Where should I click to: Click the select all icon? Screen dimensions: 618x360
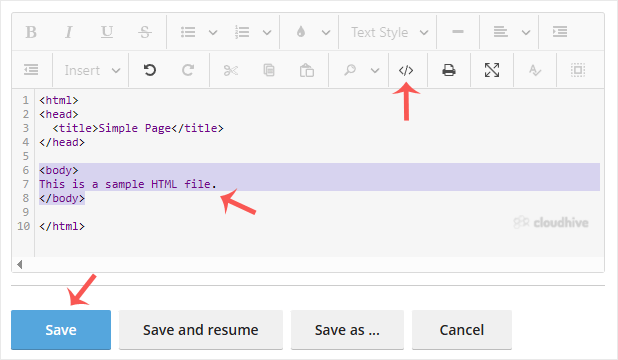click(578, 71)
